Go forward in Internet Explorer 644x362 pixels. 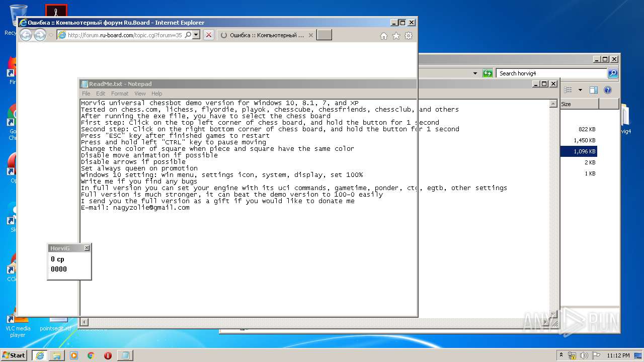tap(40, 35)
